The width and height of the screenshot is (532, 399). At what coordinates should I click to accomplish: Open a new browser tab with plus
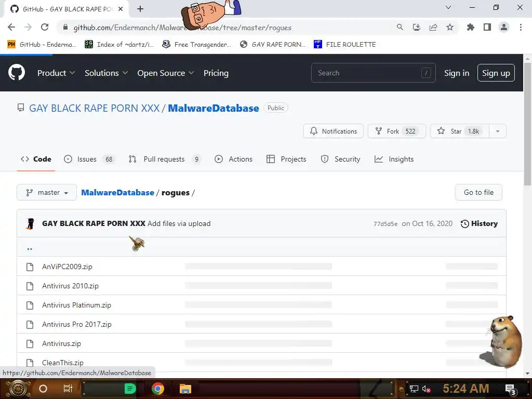pos(140,9)
